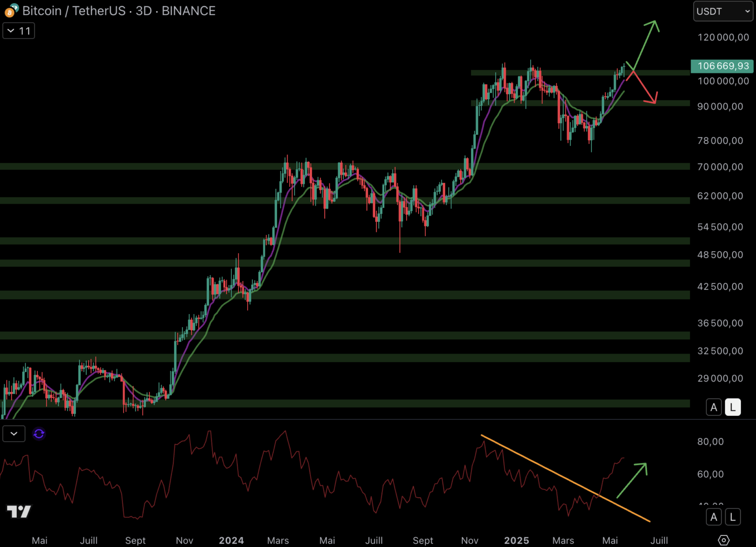756x547 pixels.
Task: Click the 54 500,00 price axis label
Action: point(720,227)
